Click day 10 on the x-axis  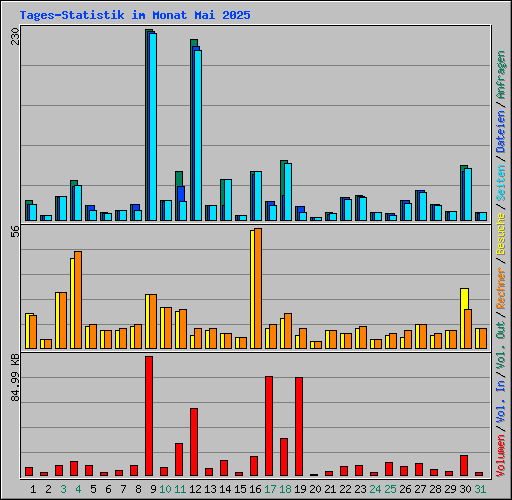[165, 489]
